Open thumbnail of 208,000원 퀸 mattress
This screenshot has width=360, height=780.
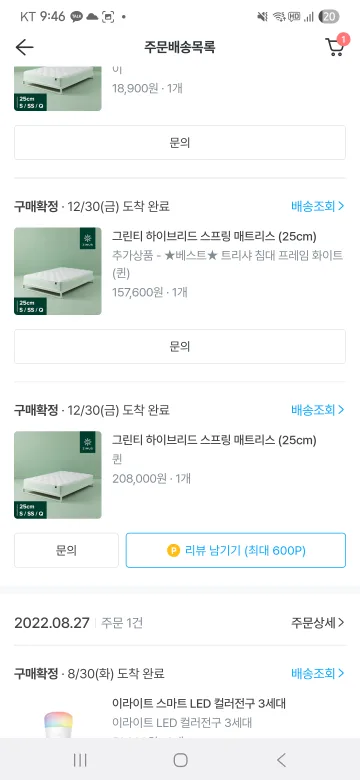pyautogui.click(x=58, y=475)
